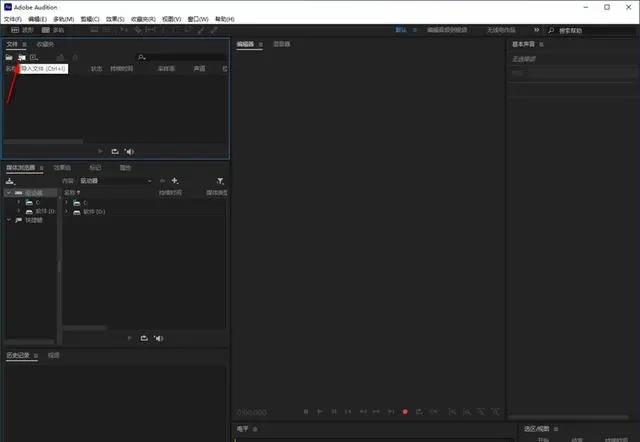The height and width of the screenshot is (442, 640).
Task: Click the add shortcut plus icon in Media Browser
Action: pyautogui.click(x=175, y=181)
